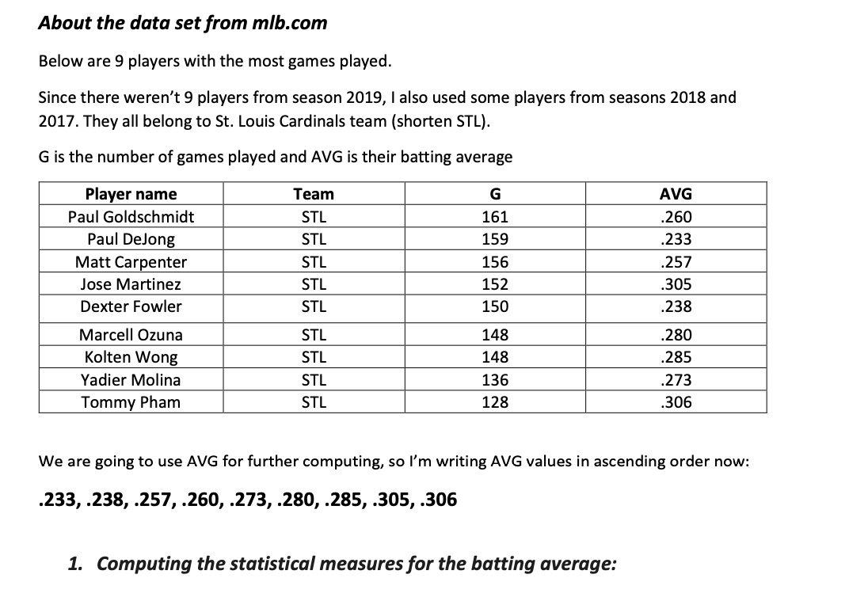Click the 'G' column header

click(495, 194)
